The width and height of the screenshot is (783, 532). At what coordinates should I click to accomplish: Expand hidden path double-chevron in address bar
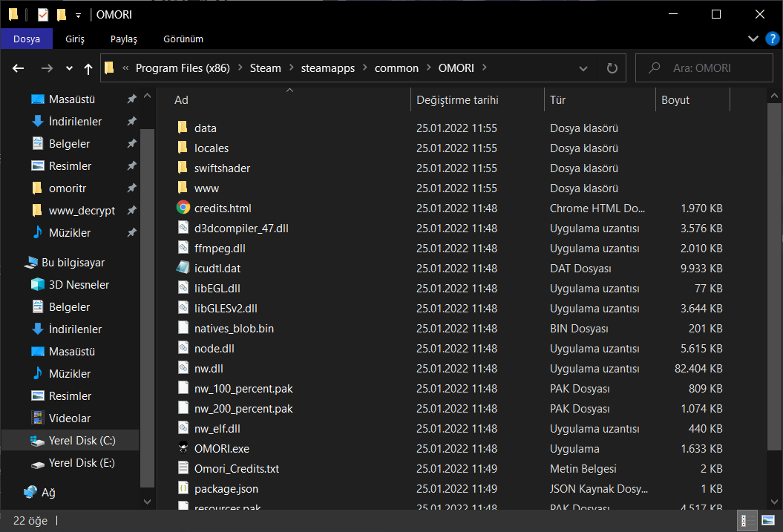pyautogui.click(x=125, y=68)
